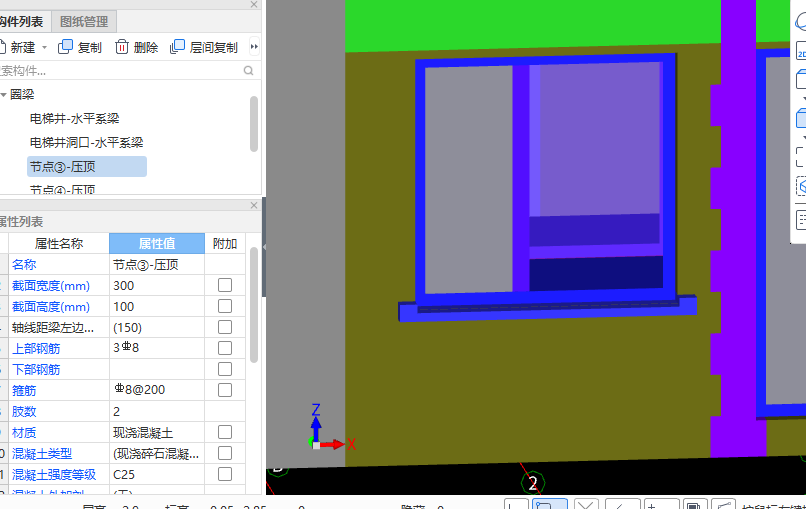Focus the 搜索构件 search field
Viewport: 806px width, 509px height.
click(x=121, y=71)
